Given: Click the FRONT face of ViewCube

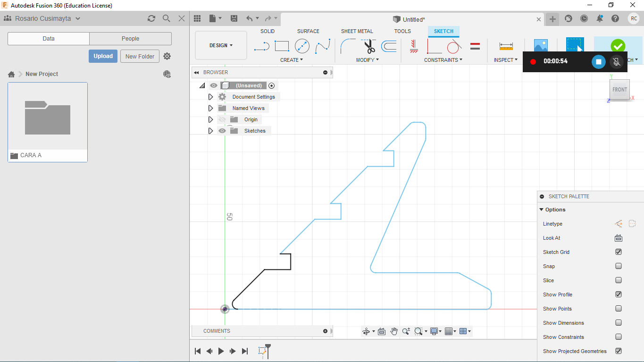Looking at the screenshot, I should point(619,90).
